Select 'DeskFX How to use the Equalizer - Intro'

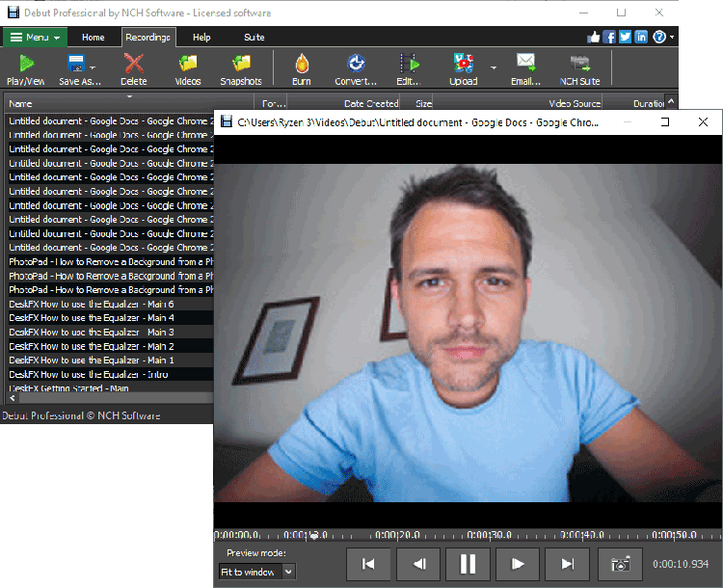[111, 374]
